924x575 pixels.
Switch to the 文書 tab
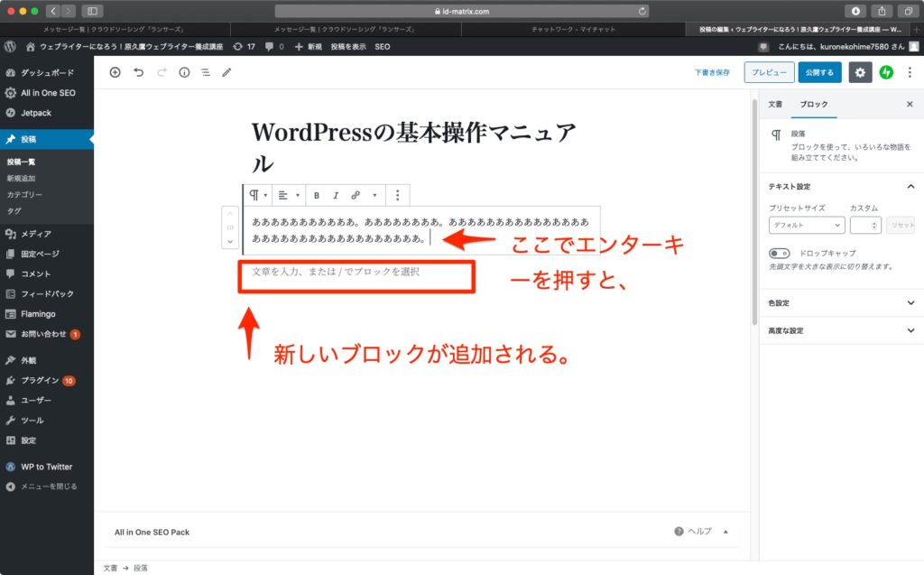tap(775, 105)
